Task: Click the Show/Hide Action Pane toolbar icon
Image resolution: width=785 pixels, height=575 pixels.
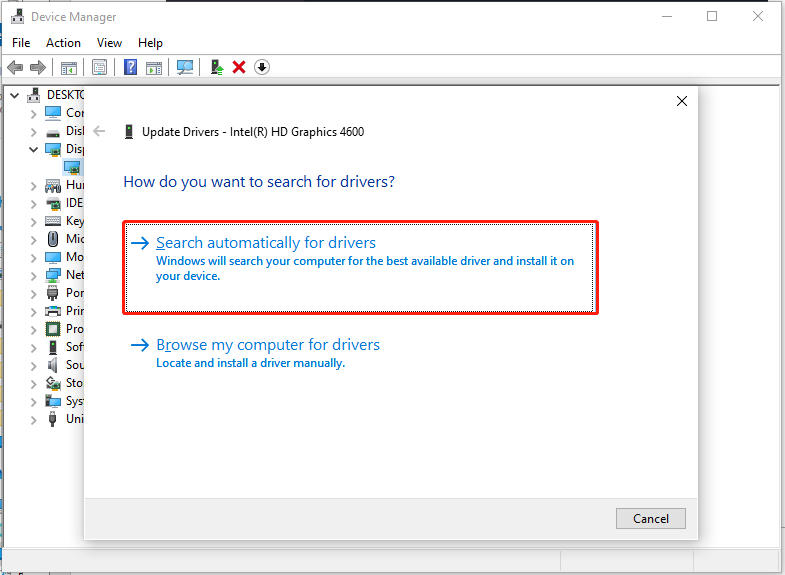Action: (154, 68)
